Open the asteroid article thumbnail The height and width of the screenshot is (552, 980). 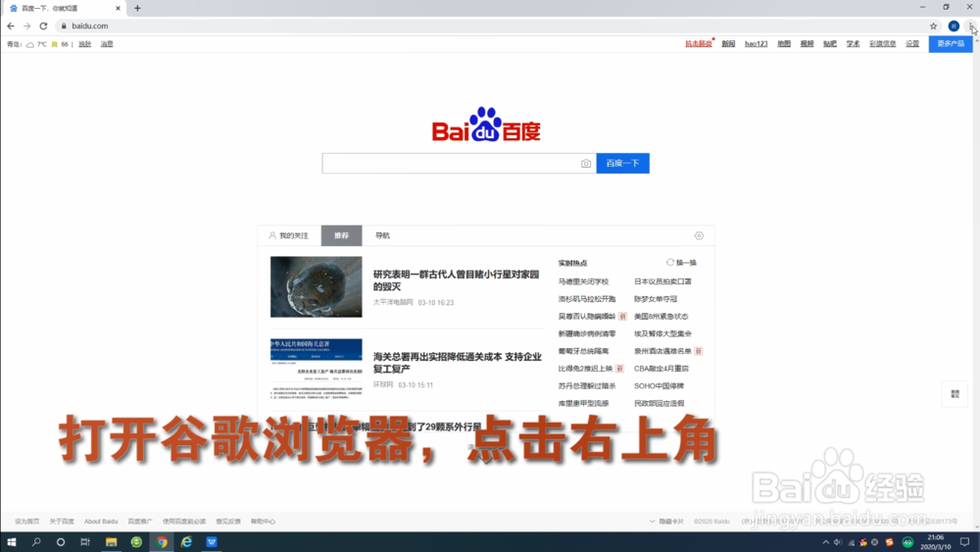tap(317, 287)
